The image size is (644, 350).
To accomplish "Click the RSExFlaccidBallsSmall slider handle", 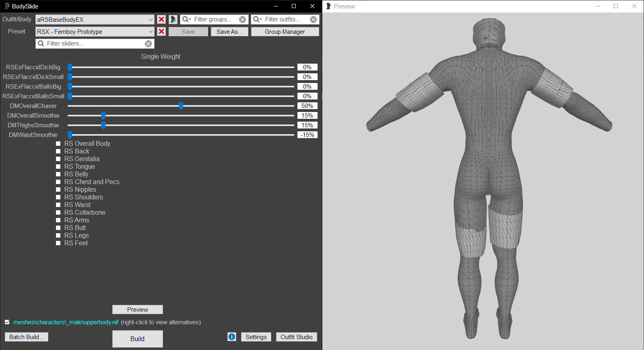I will point(70,96).
